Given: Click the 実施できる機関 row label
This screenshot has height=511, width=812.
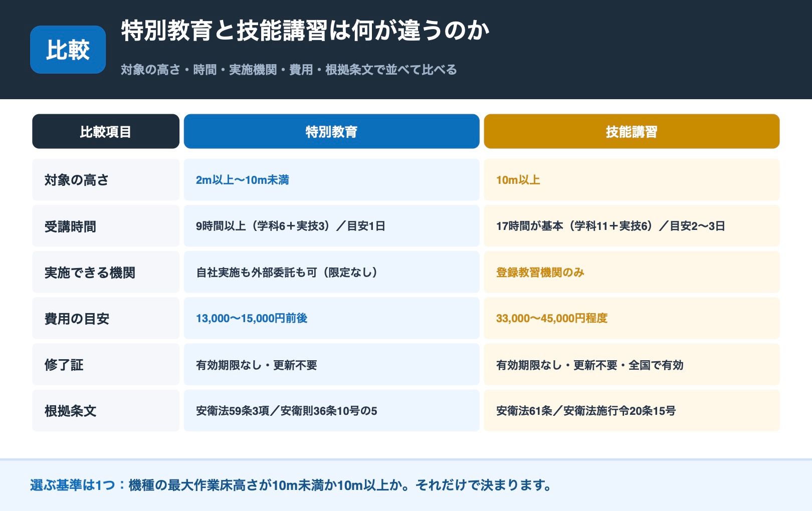Looking at the screenshot, I should click(x=106, y=272).
